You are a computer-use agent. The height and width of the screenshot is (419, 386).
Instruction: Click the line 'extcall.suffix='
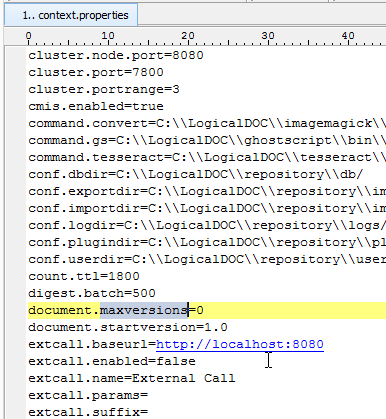click(x=88, y=412)
